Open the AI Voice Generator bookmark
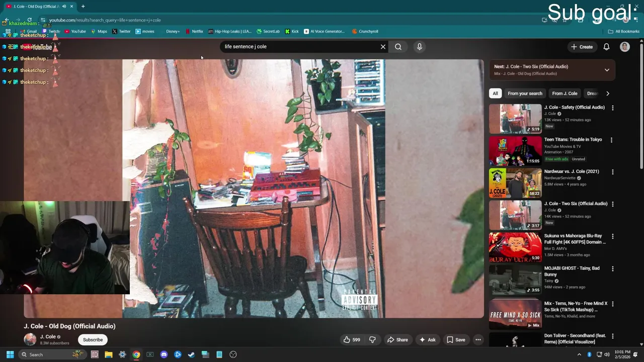The image size is (644, 362). (324, 31)
